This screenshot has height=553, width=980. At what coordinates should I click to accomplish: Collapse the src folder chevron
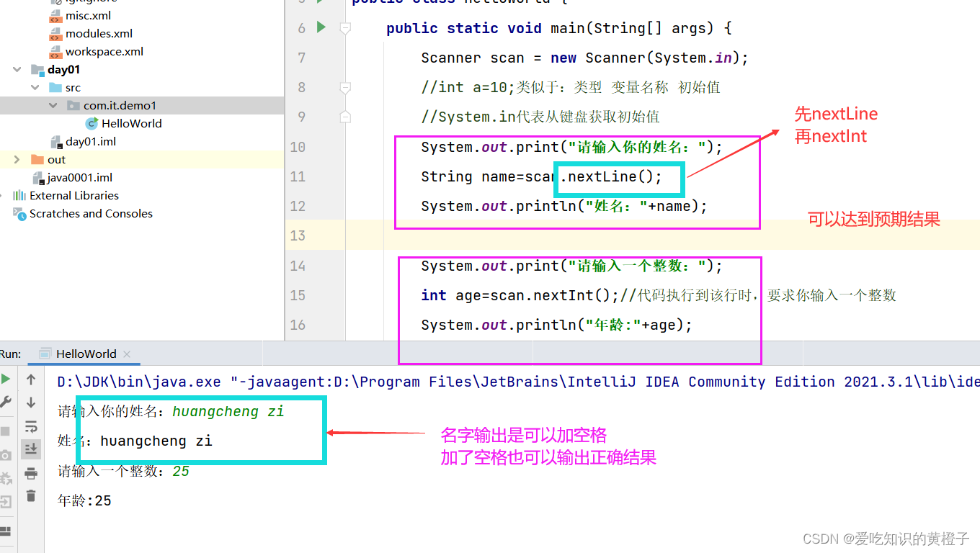pyautogui.click(x=35, y=88)
